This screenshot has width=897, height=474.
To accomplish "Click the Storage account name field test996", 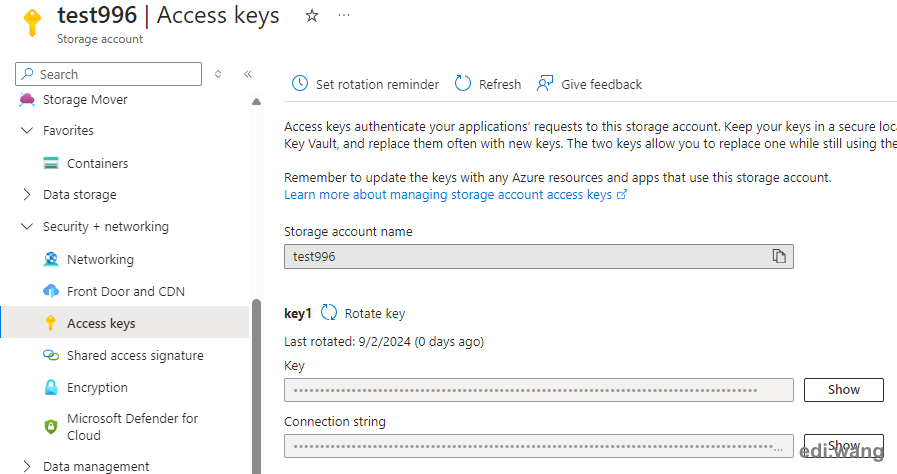I will coord(539,256).
